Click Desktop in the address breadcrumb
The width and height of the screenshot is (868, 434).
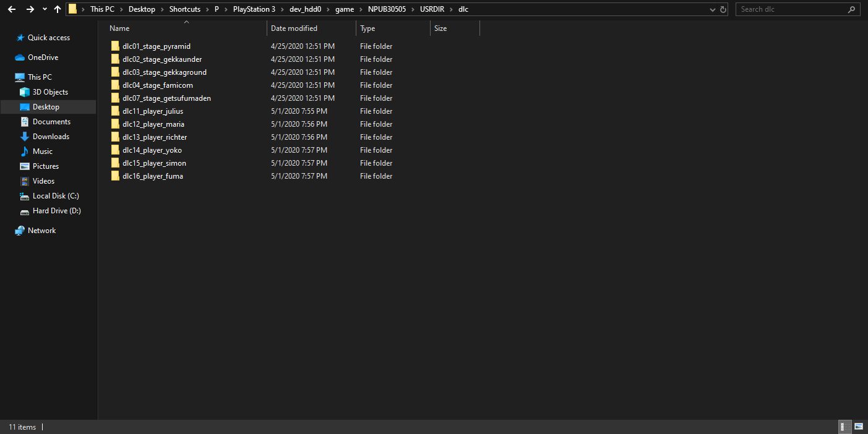(142, 9)
